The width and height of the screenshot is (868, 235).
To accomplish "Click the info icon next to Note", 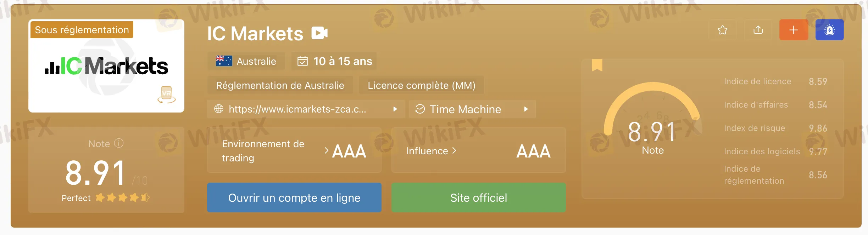I will (x=119, y=143).
